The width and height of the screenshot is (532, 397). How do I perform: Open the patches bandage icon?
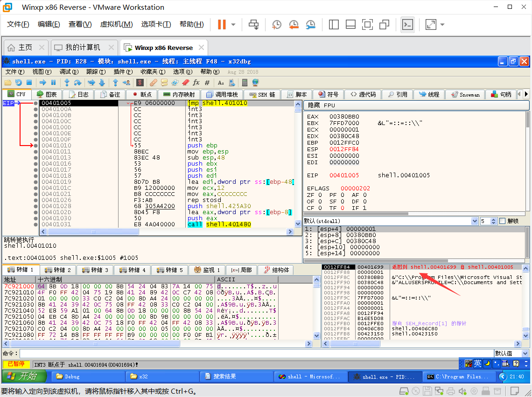tap(154, 83)
